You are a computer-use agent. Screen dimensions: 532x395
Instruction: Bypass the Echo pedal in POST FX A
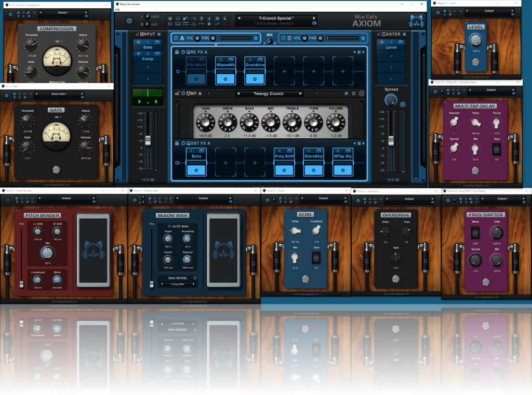pos(196,170)
